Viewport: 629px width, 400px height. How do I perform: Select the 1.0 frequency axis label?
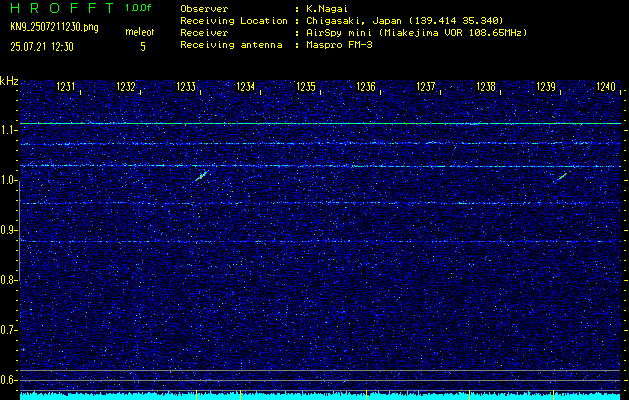[x=8, y=180]
